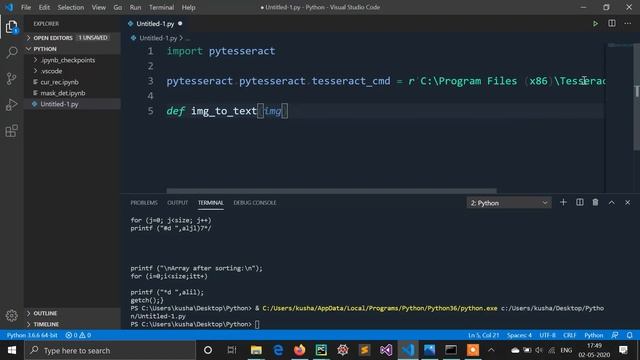Launch Firefox from taskbar
The image size is (640, 360).
click(x=300, y=350)
